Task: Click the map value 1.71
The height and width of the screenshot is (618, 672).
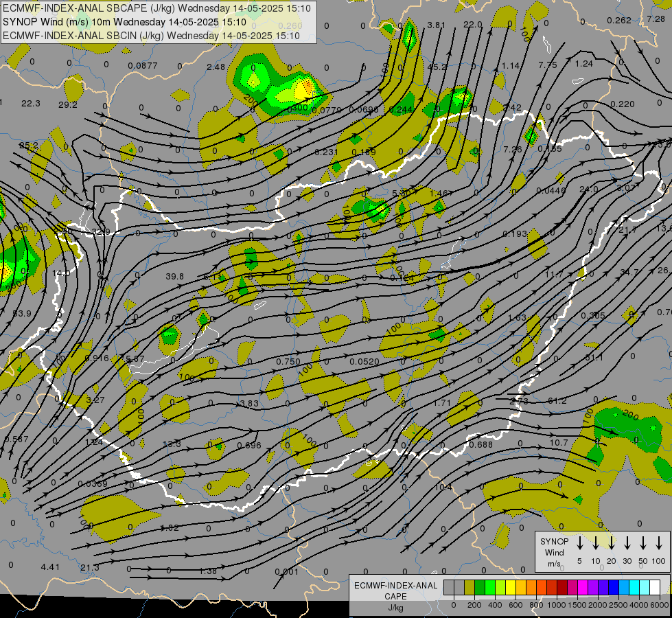Action: [442, 402]
